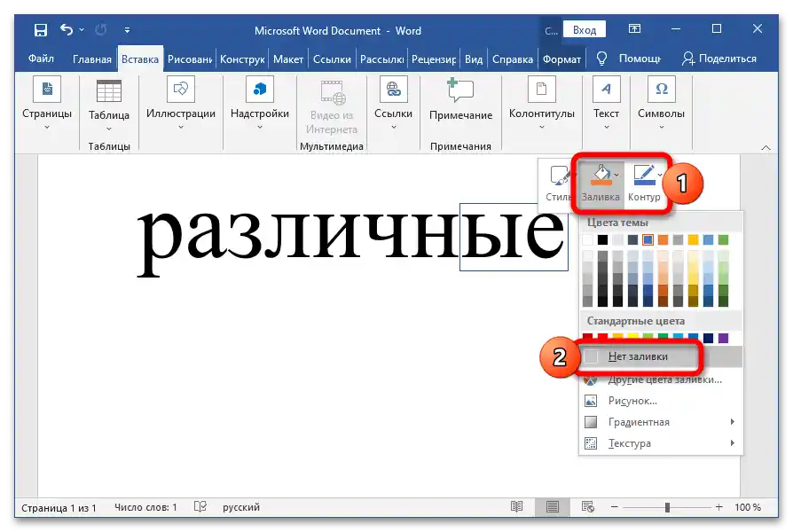The width and height of the screenshot is (793, 532).
Task: Click Число слов: 1 word count
Action: tap(145, 507)
